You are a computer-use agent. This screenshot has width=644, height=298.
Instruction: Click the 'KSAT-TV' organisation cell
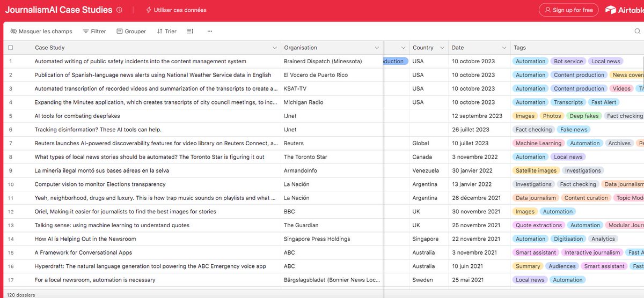pos(332,88)
